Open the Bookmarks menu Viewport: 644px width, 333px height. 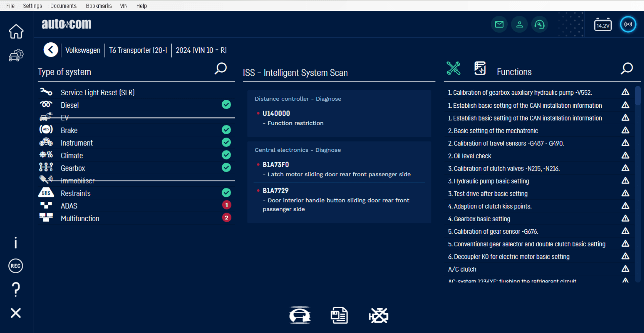coord(99,6)
